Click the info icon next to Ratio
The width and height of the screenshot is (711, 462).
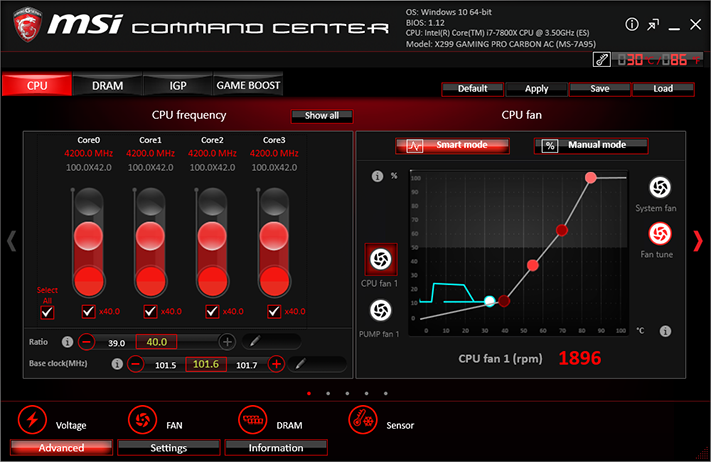tap(67, 342)
